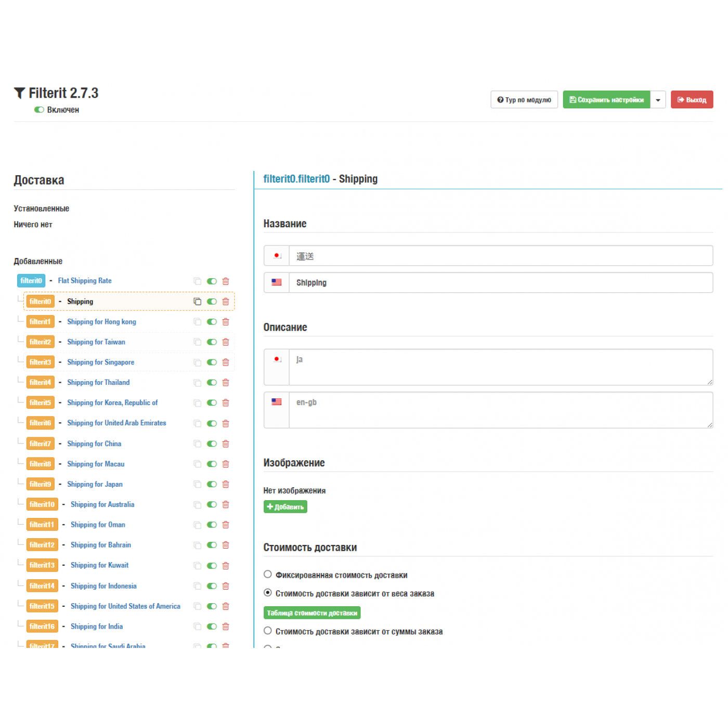Copy the Flat Shipping Rate filter

click(x=197, y=281)
